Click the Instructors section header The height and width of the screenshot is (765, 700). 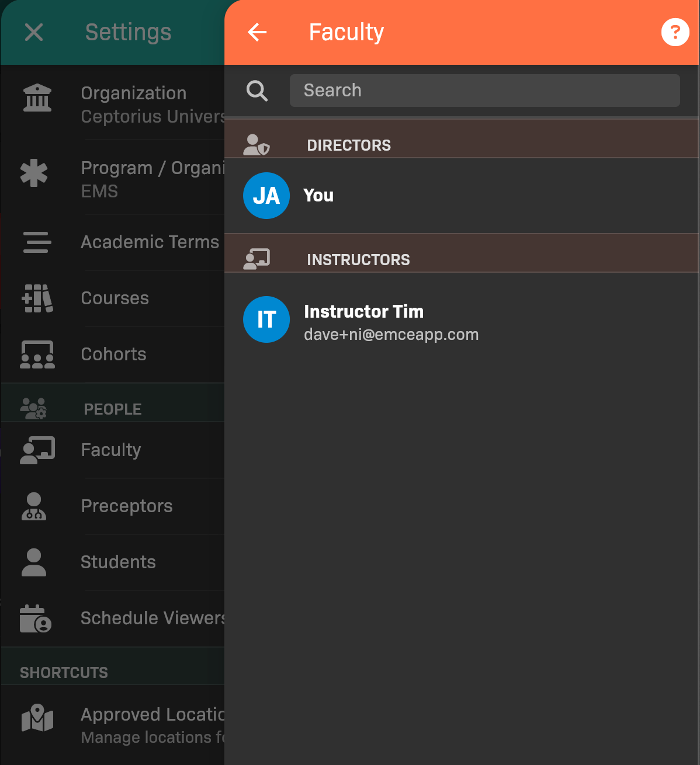(358, 259)
